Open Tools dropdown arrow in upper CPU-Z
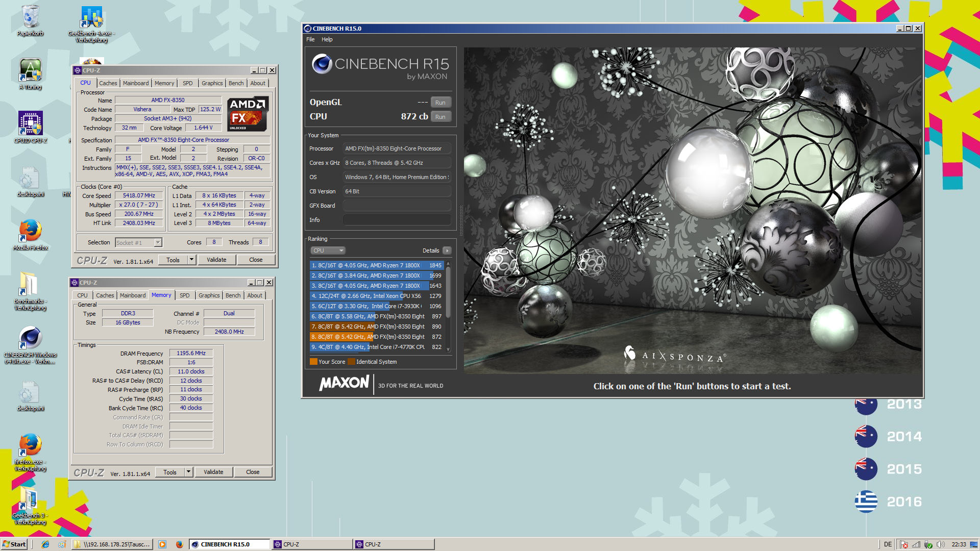980x551 pixels. [x=191, y=260]
